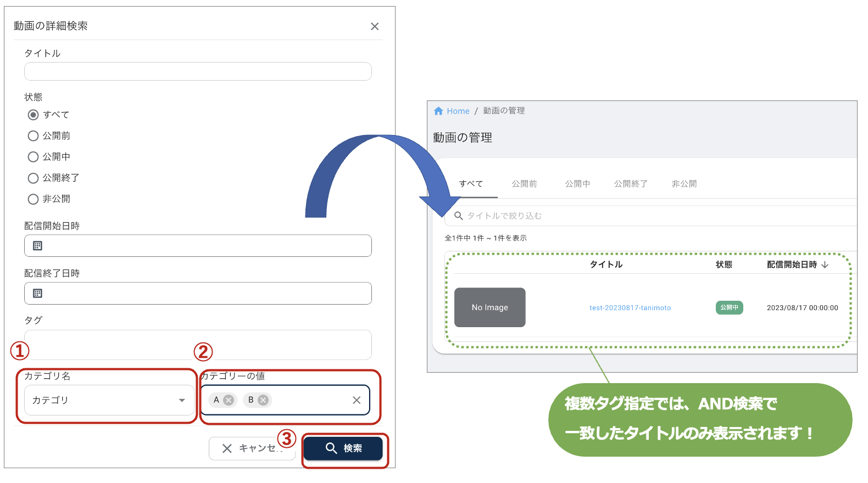Screen dimensions: 868x483
Task: Remove tag chip B from category values
Action: (263, 400)
